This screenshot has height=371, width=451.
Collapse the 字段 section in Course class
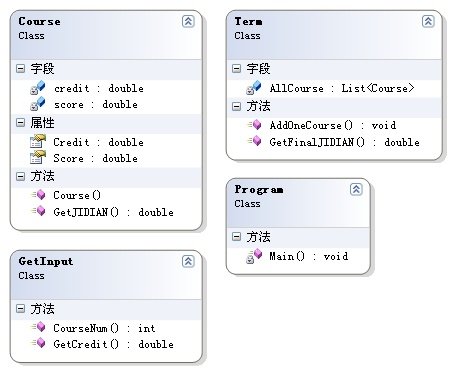20,69
